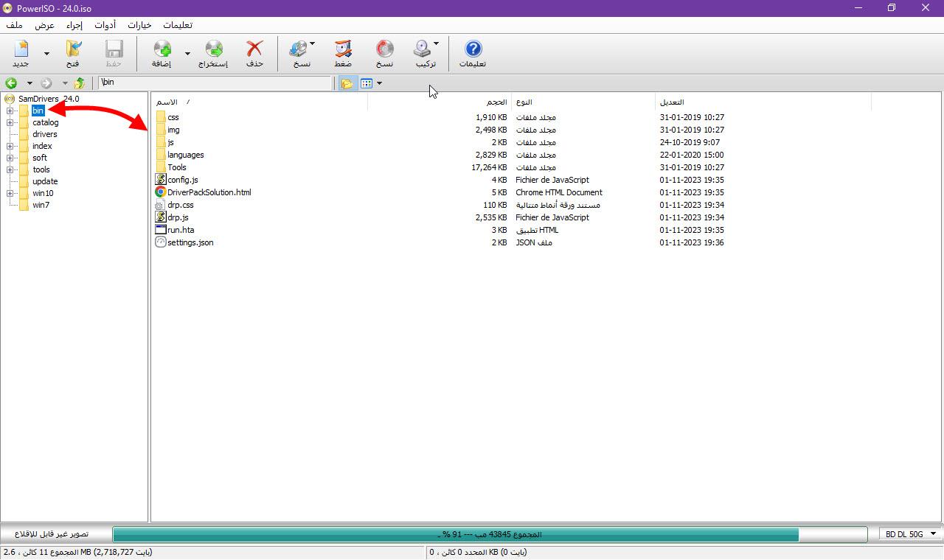Open the عرض (View) menu
The width and height of the screenshot is (944, 560).
tap(45, 25)
